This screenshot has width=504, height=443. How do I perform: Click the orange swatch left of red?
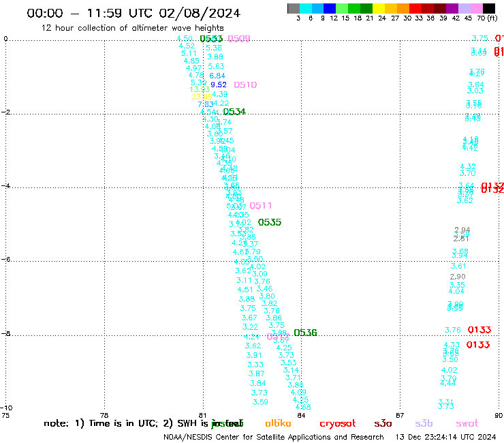403,8
